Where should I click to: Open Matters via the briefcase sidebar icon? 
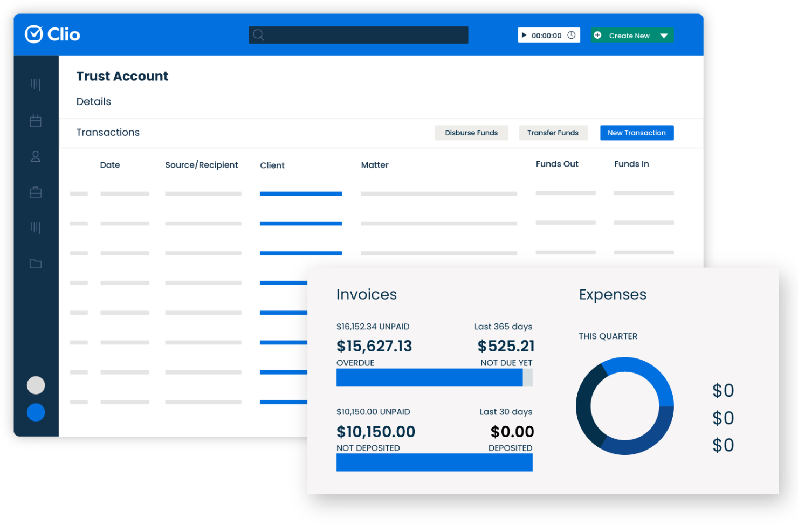click(x=36, y=192)
